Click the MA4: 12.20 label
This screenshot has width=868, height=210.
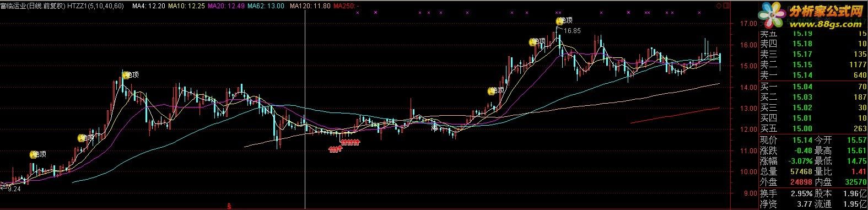coord(148,6)
